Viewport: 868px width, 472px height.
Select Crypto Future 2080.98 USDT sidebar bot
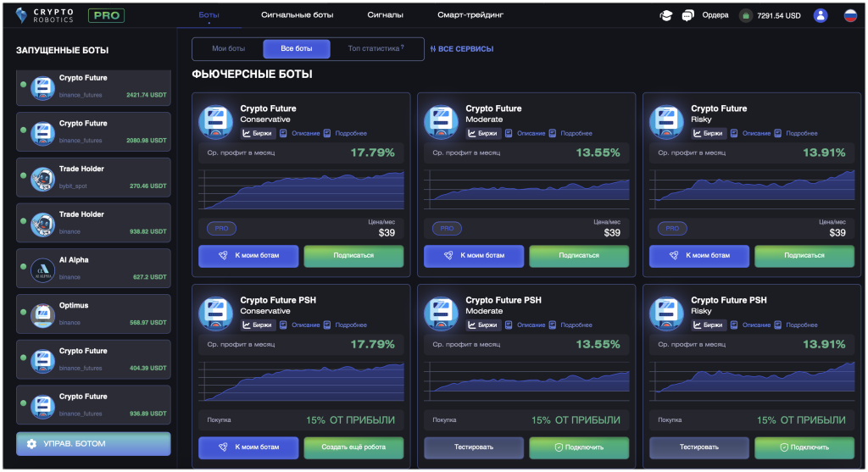click(93, 131)
